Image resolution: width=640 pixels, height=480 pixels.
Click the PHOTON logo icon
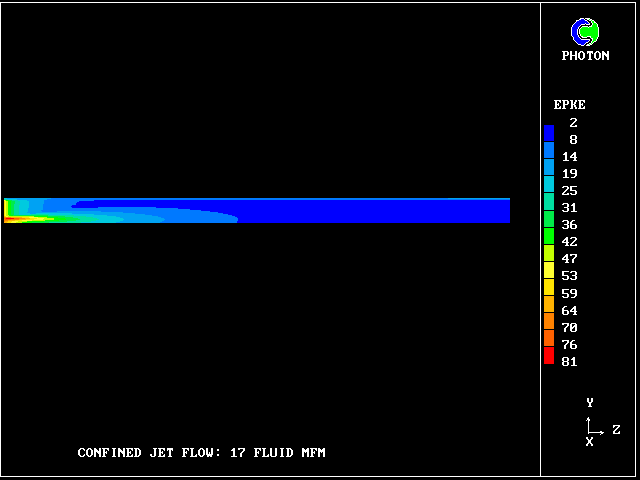point(585,33)
